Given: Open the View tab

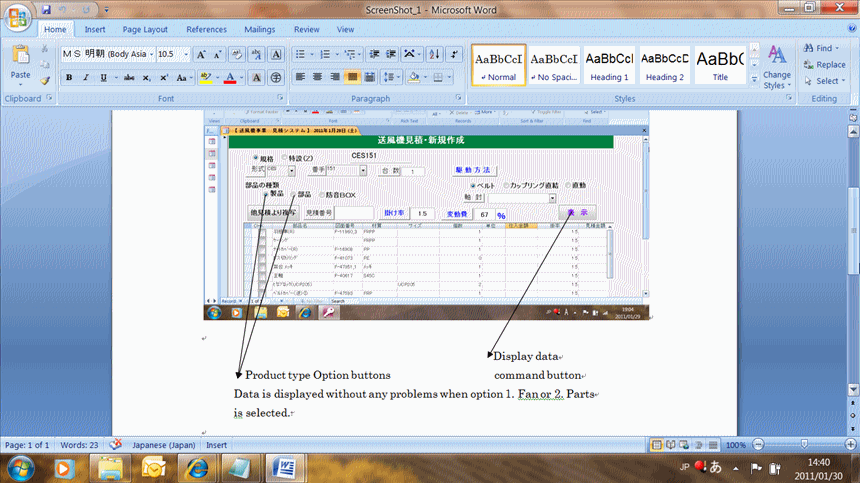Looking at the screenshot, I should 345,30.
